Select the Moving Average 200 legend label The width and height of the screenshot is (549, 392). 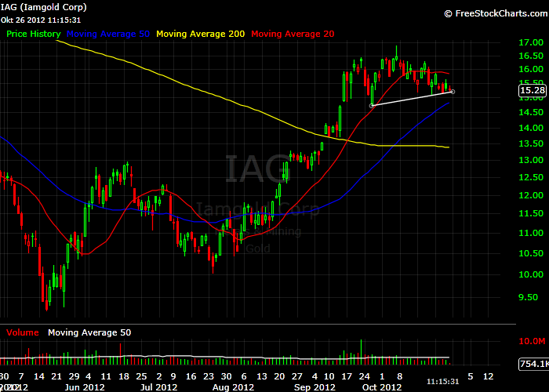point(200,34)
